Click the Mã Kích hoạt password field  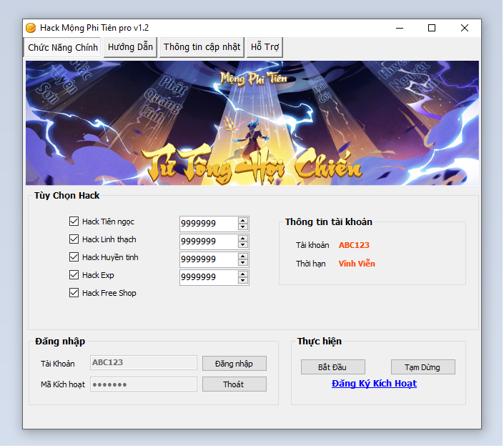143,384
